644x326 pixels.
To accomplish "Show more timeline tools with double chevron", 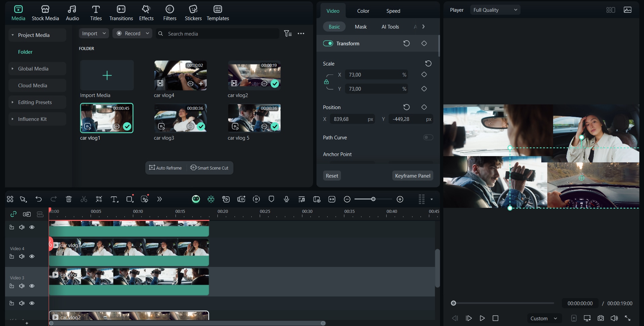I will [159, 199].
